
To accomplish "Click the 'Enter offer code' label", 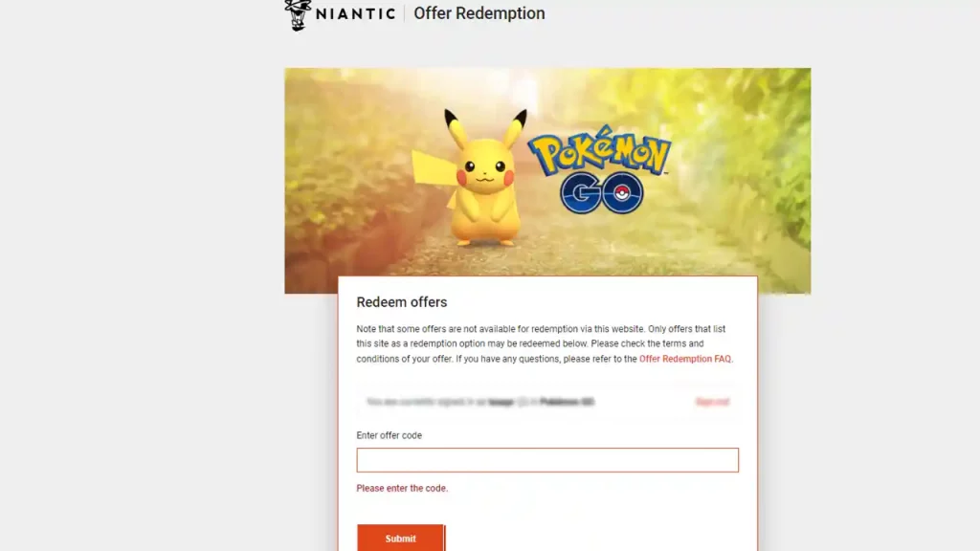I will (x=389, y=435).
